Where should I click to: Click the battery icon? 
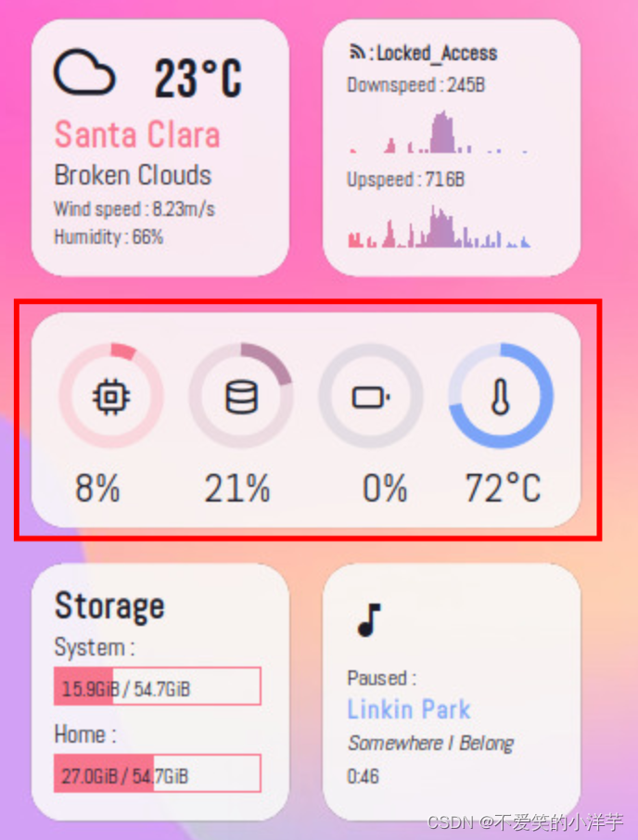point(371,398)
